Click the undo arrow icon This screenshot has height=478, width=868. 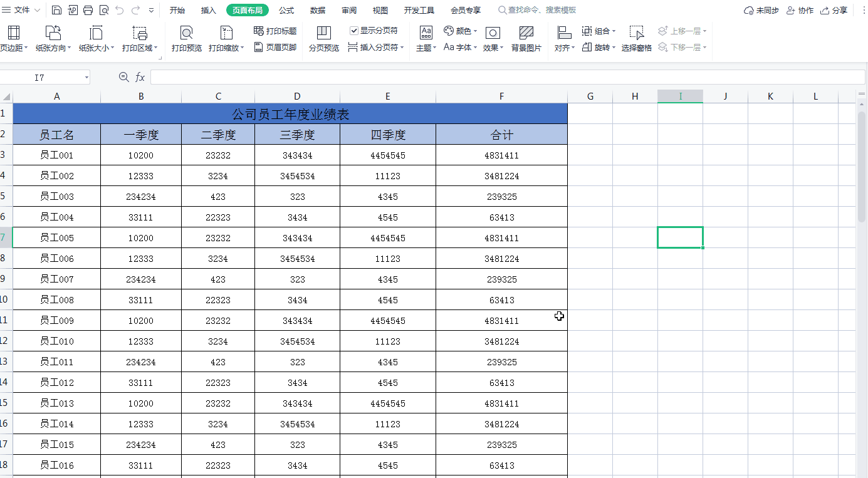(119, 10)
